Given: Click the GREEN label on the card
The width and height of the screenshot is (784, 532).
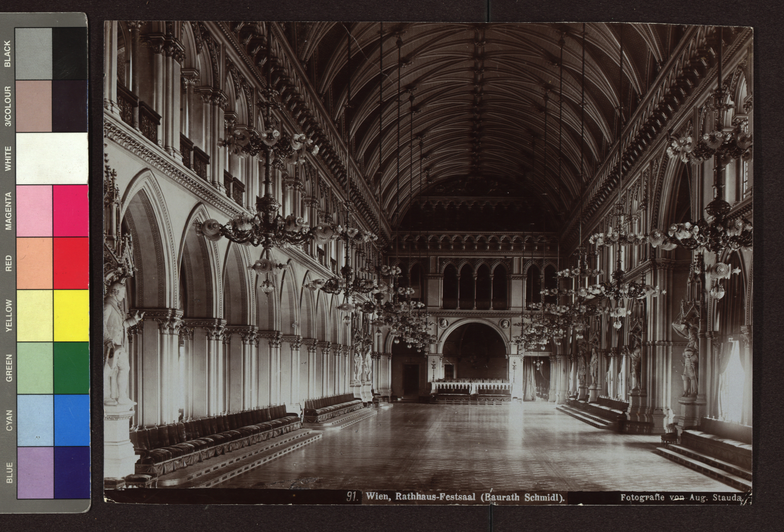Looking at the screenshot, I should [9, 368].
